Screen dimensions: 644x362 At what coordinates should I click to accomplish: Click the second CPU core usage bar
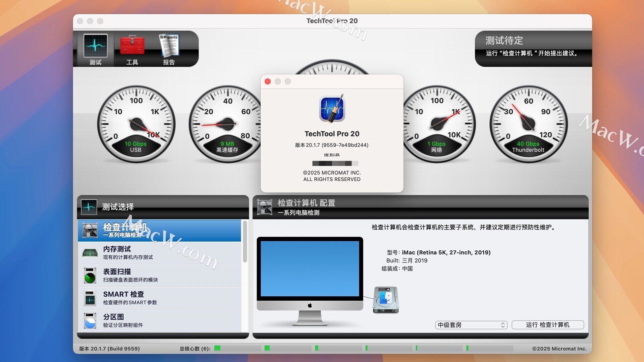click(287, 348)
